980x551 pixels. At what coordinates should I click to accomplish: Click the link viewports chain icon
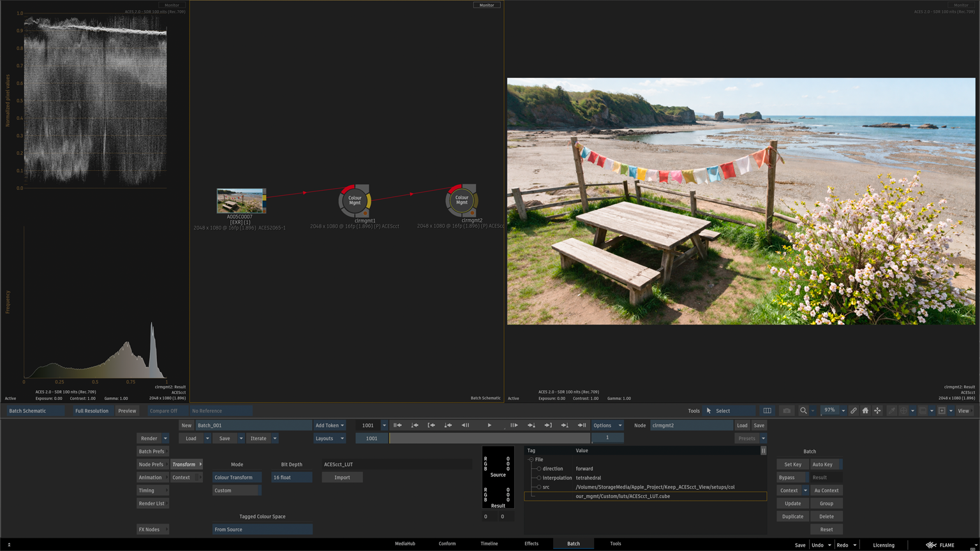pos(853,411)
